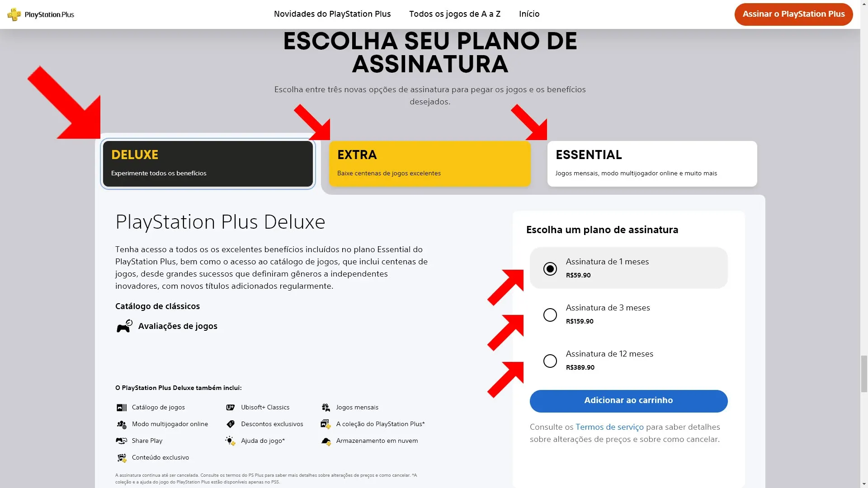
Task: Click the PlayStation Plus logo icon
Action: coord(14,14)
